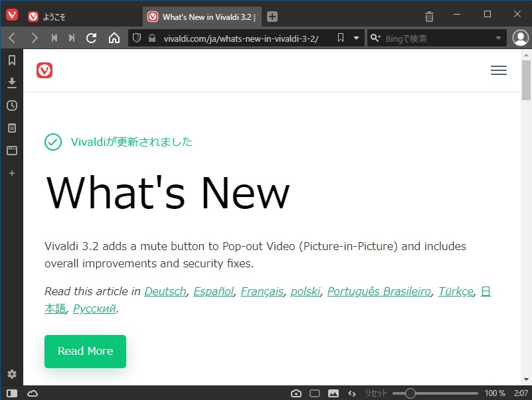Toggle the content blocker shield in the address bar
The width and height of the screenshot is (532, 400).
pyautogui.click(x=136, y=38)
